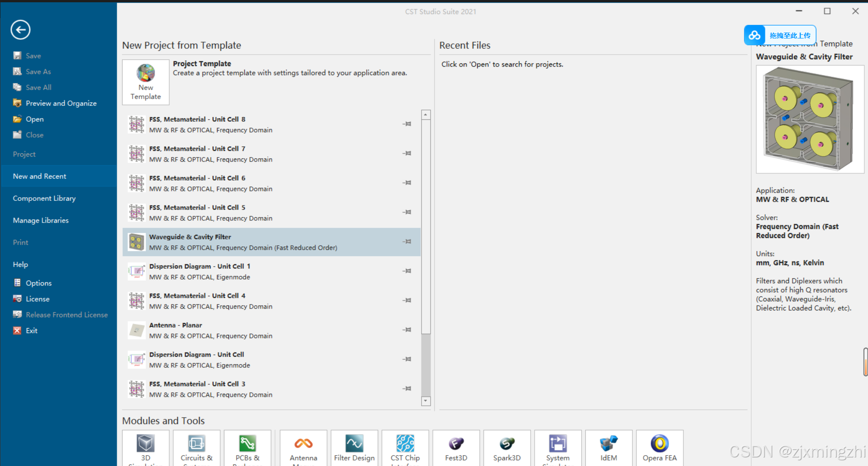The image size is (868, 466).
Task: Select the Antenna - Planar template
Action: coord(271,330)
